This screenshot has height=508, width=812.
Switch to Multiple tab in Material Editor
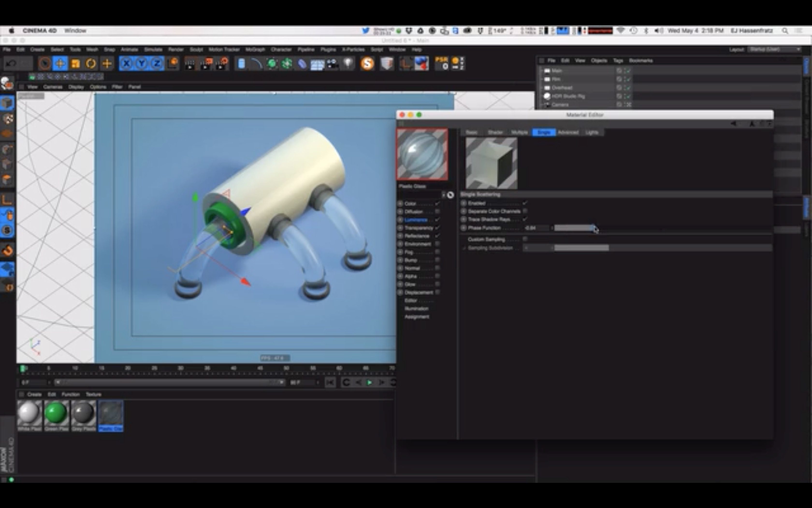point(519,132)
